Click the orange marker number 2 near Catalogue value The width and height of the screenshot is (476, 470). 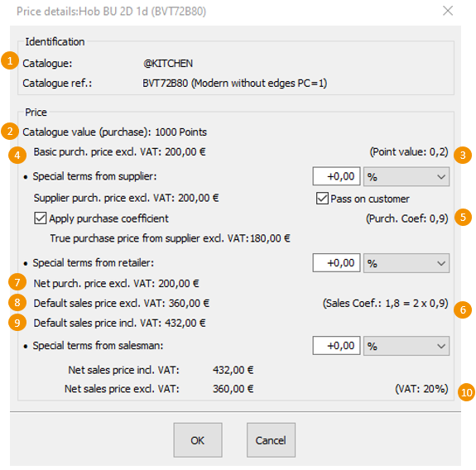click(10, 132)
